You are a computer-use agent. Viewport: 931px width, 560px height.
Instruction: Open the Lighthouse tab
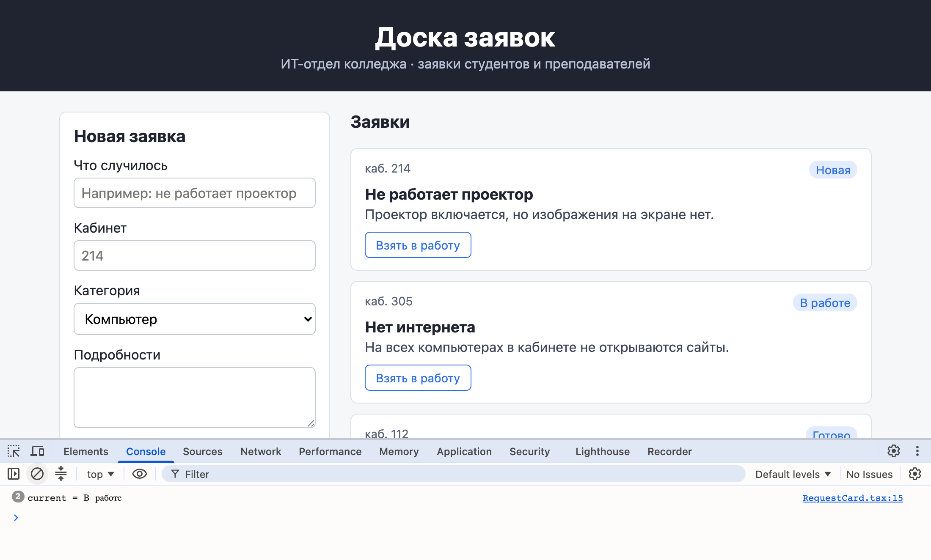[x=603, y=451]
